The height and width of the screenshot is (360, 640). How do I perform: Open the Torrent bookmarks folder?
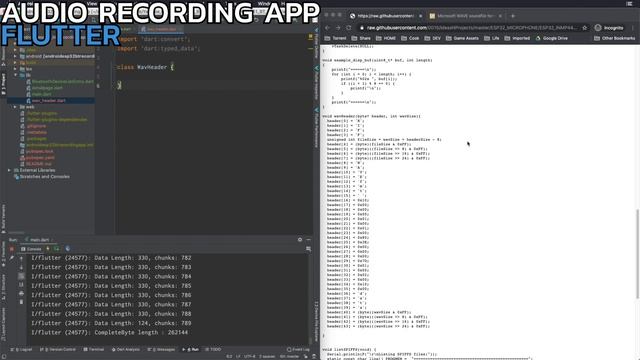(x=335, y=38)
